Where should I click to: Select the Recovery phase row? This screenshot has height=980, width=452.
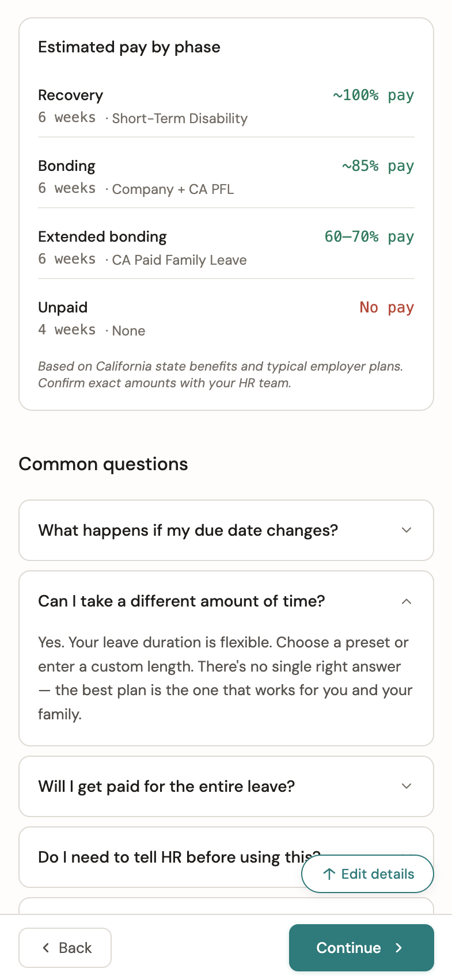tap(226, 106)
